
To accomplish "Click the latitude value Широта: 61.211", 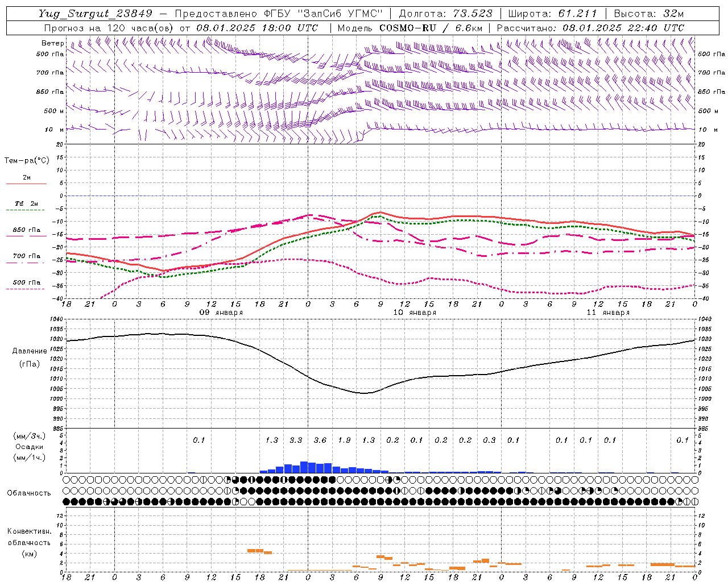I will pyautogui.click(x=552, y=14).
